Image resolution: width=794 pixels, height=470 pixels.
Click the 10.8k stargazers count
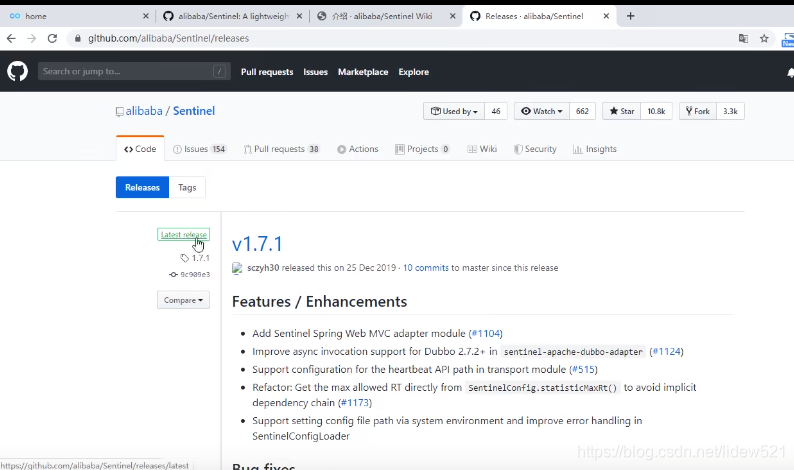(656, 111)
